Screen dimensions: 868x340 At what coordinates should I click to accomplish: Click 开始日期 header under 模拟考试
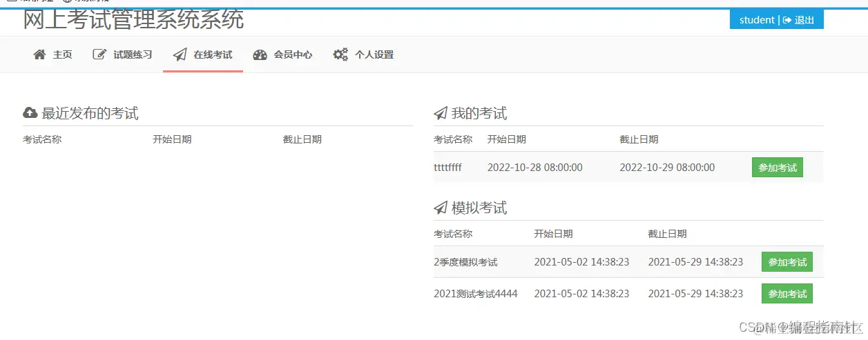[553, 234]
